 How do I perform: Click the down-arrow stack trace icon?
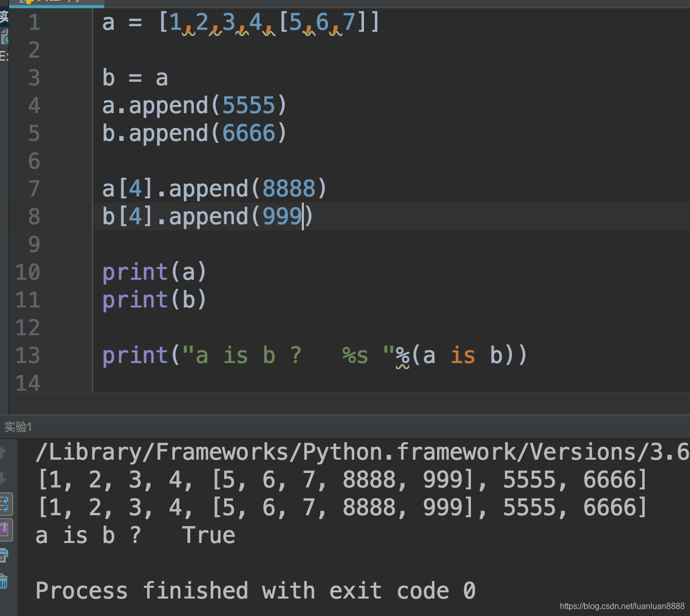(x=3, y=478)
